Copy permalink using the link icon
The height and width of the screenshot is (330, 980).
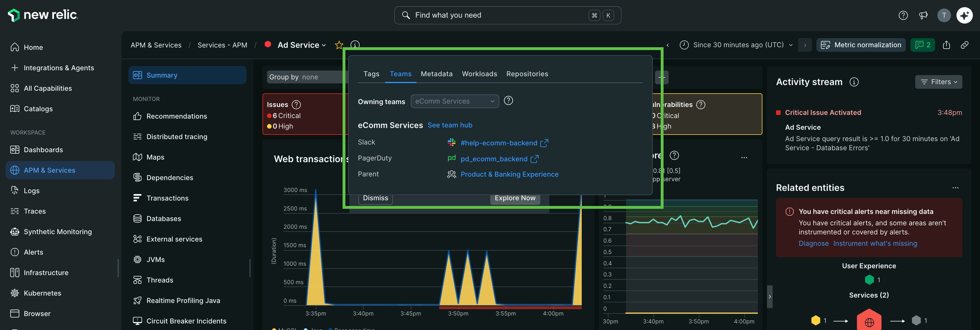coord(964,45)
